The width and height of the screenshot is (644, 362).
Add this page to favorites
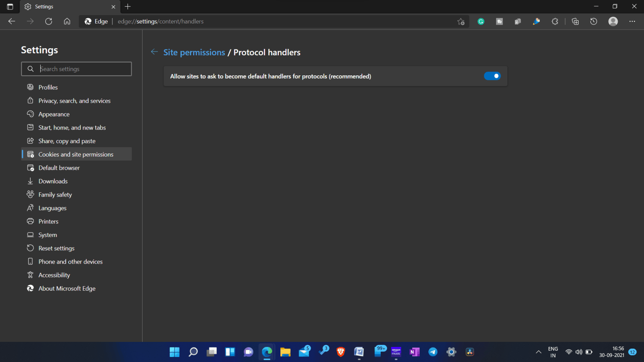(461, 21)
